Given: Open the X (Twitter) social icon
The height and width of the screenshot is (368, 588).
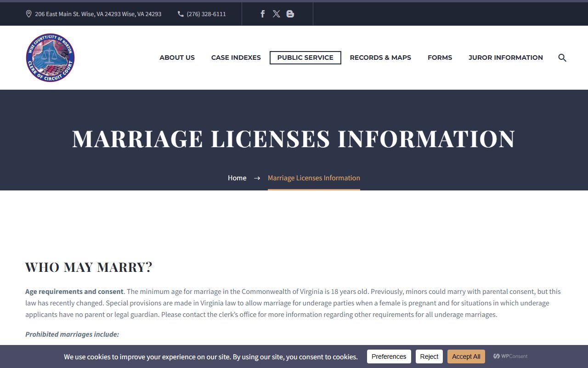Looking at the screenshot, I should point(276,14).
